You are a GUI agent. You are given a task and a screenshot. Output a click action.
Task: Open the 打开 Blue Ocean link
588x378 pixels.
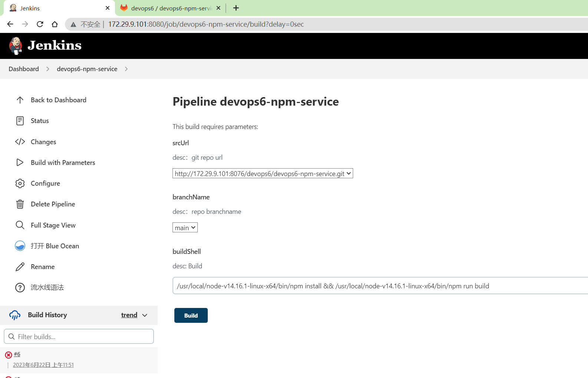coord(55,246)
